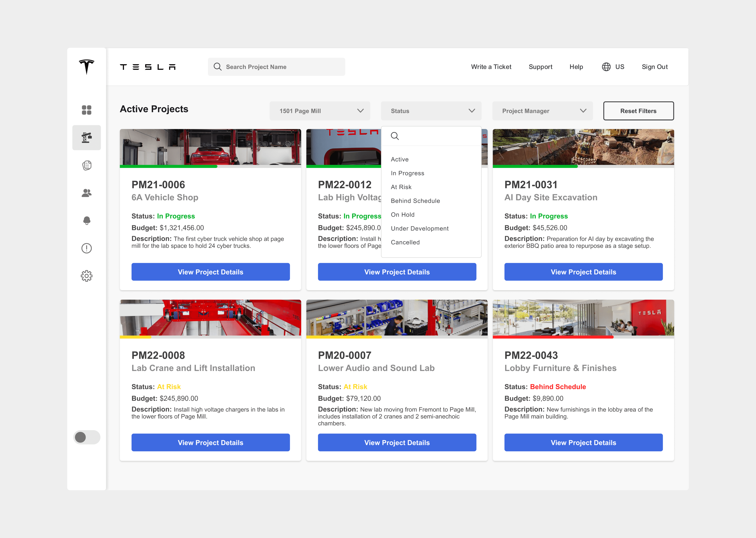Click the magnifier icon in the project search bar

click(x=217, y=67)
